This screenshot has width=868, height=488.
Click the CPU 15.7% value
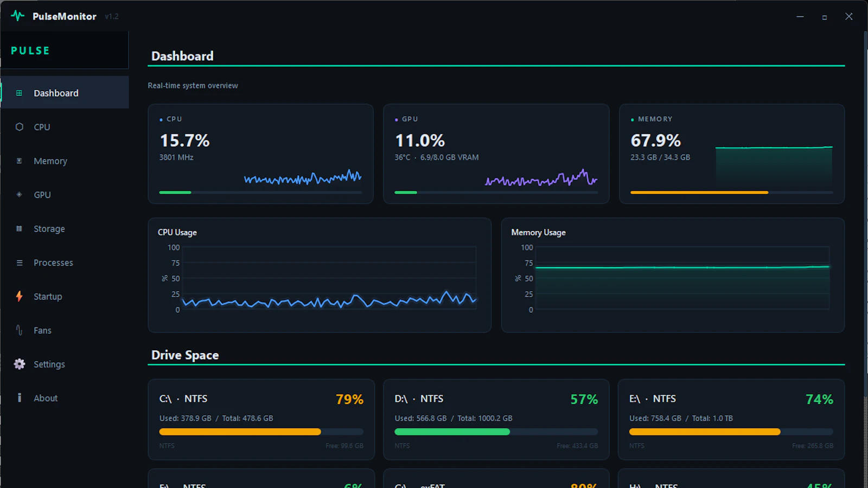[x=184, y=140]
